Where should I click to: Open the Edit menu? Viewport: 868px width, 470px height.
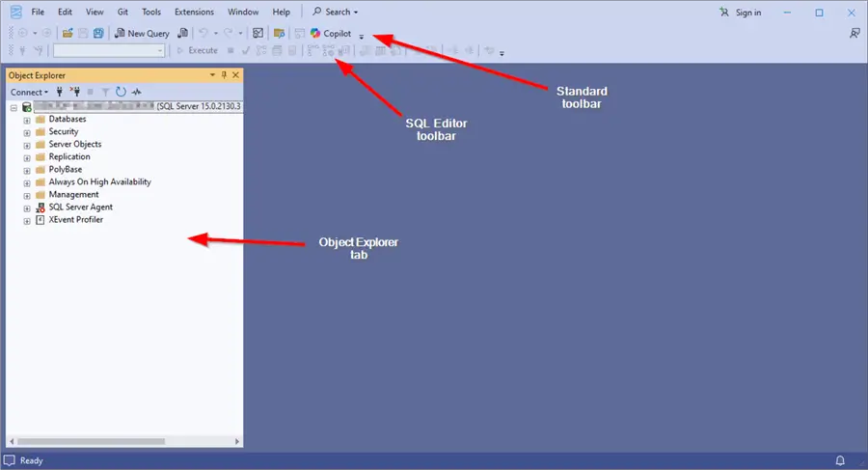(x=65, y=12)
